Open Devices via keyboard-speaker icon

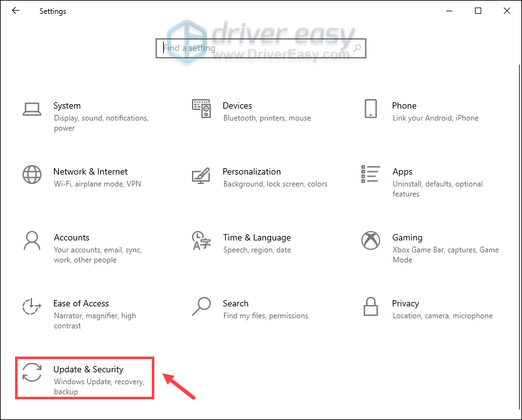point(201,109)
